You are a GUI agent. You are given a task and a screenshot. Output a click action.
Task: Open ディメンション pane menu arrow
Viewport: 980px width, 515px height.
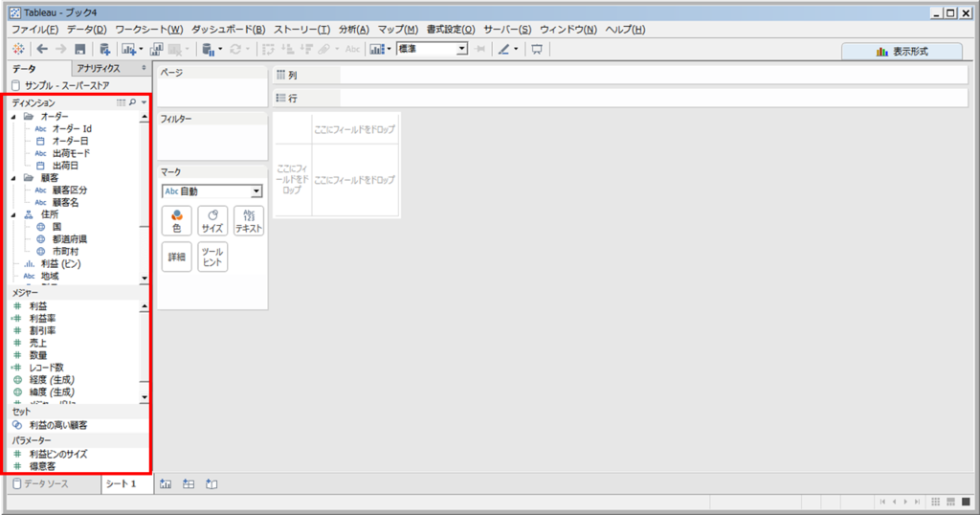click(x=144, y=102)
